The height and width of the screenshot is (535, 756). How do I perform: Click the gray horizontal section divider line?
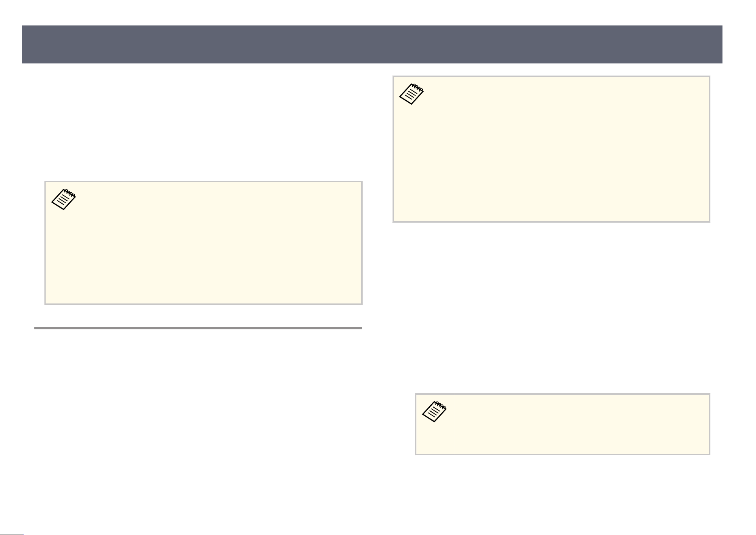(198, 328)
